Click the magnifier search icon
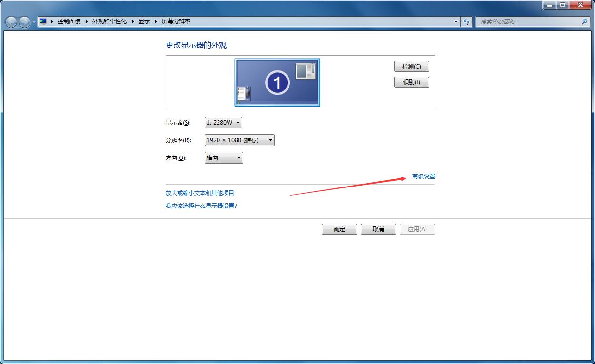This screenshot has width=595, height=364. [585, 21]
